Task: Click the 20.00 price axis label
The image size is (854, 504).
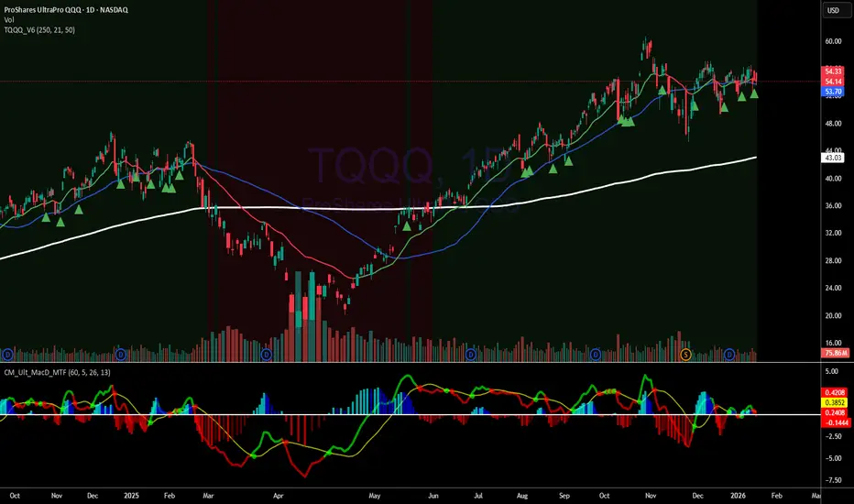Action: (x=833, y=316)
